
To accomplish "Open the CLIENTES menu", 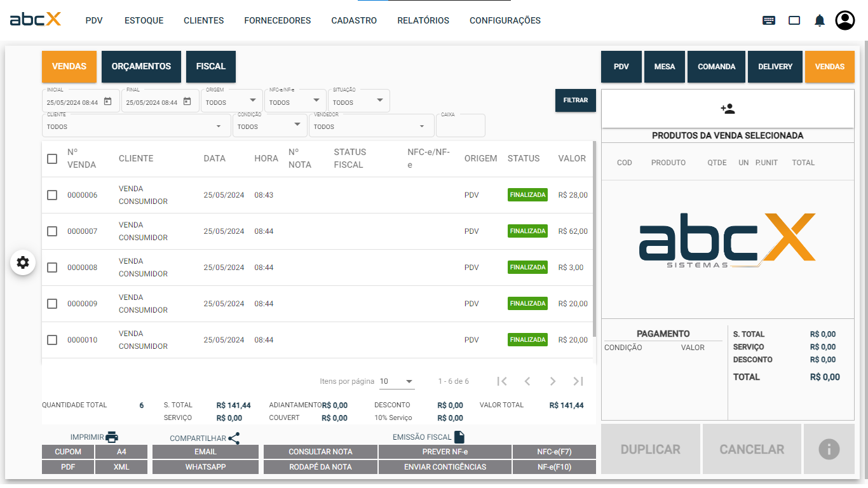I will (204, 20).
